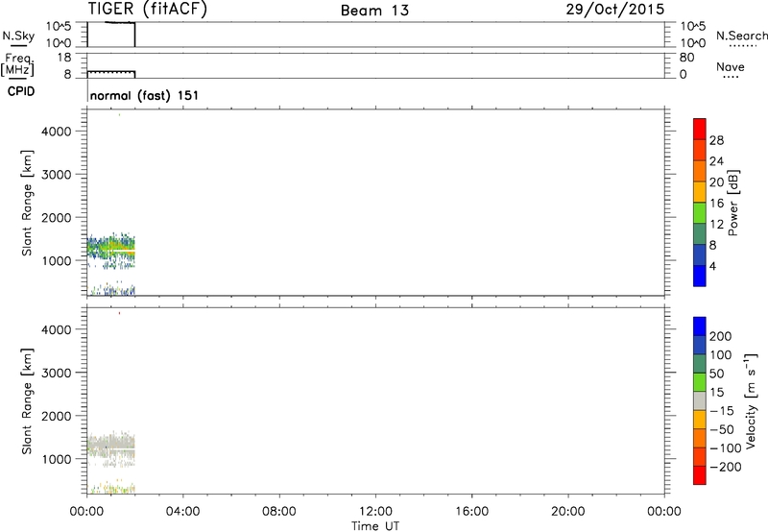
Task: Click the "1000" tick of the velocity panel
Action: tap(57, 459)
